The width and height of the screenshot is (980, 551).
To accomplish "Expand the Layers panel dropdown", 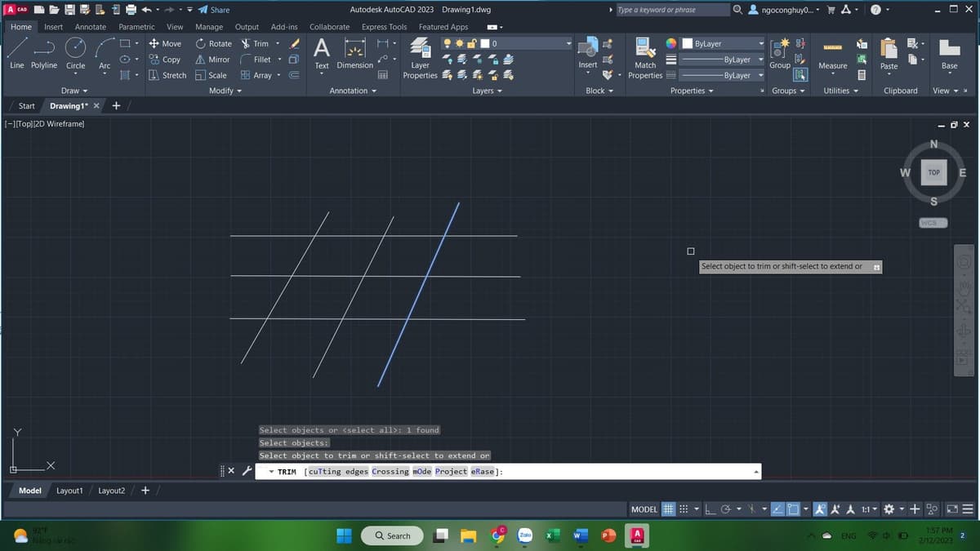I will coord(487,91).
